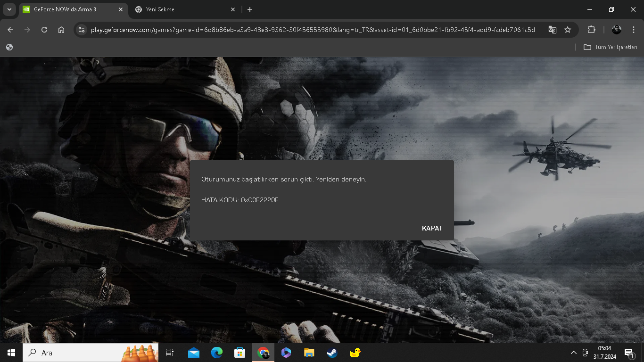Open the tab search dropdown arrow
This screenshot has height=362, width=644.
coord(9,9)
